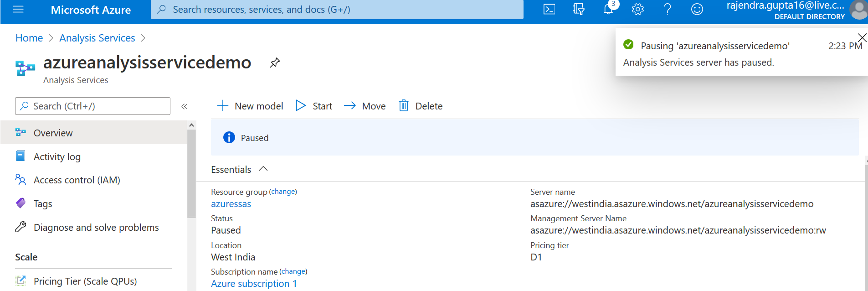Image resolution: width=868 pixels, height=291 pixels.
Task: Open portal settings gear
Action: tap(638, 10)
